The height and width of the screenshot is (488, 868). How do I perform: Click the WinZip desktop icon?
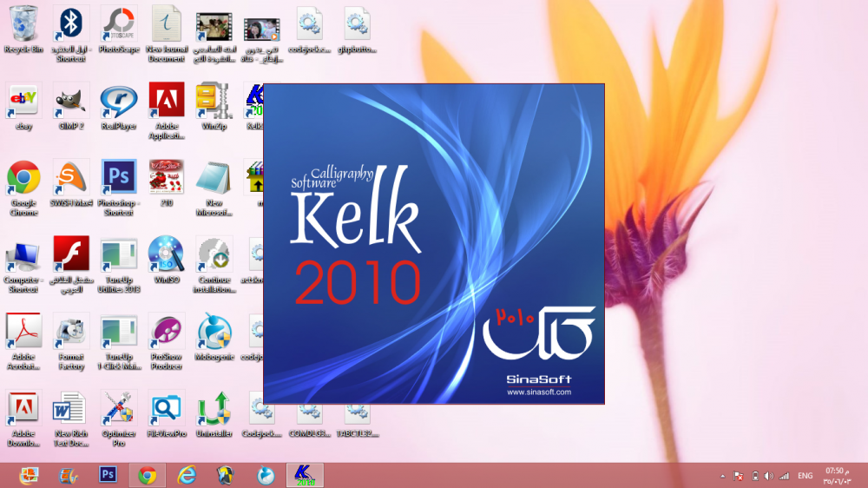tap(213, 102)
